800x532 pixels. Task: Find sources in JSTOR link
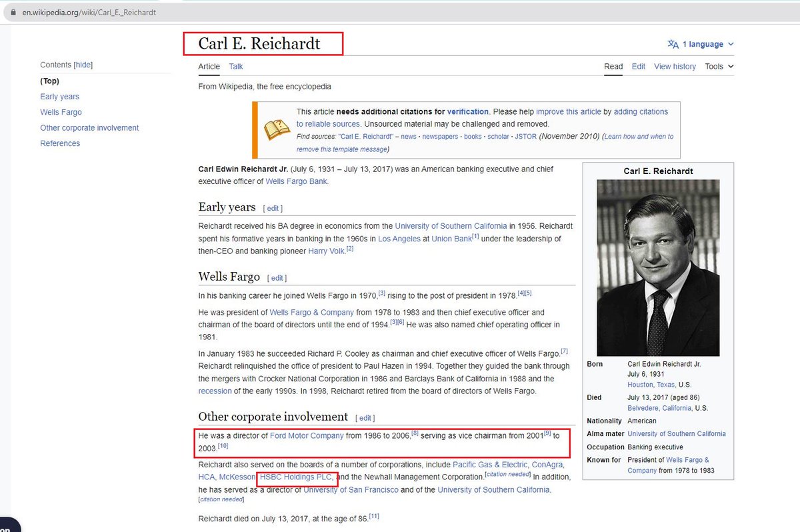tap(525, 137)
